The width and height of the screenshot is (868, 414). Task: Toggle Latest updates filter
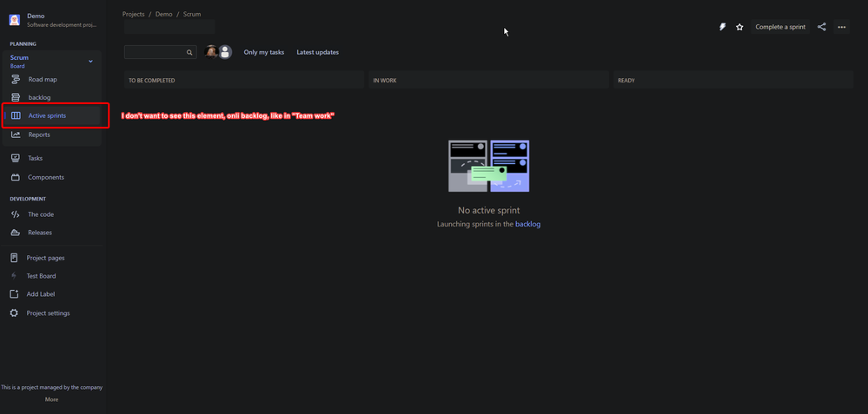coord(318,53)
